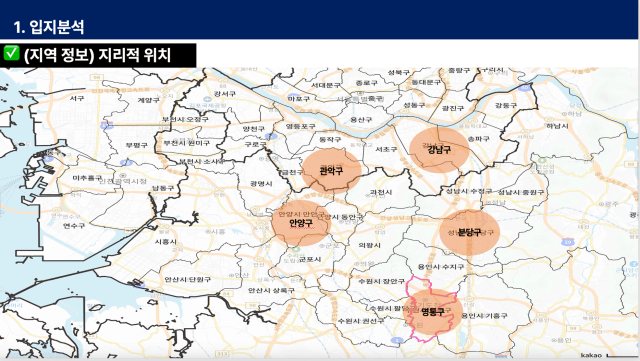Select the 영등포구 map label
Viewport: 640px width, 361px height.
click(x=300, y=127)
